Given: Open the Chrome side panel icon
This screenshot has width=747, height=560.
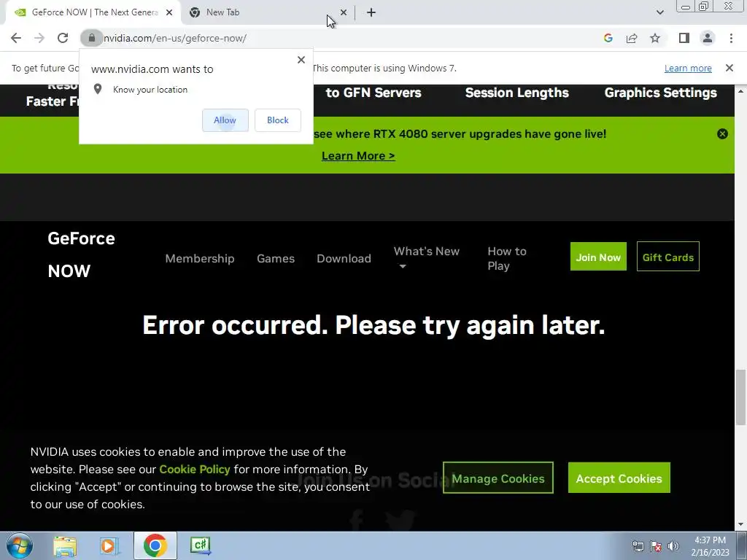Looking at the screenshot, I should pos(684,38).
